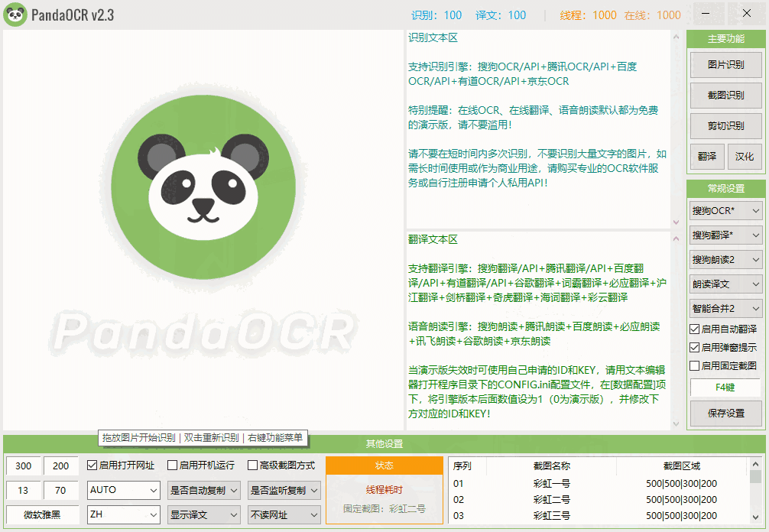Click the panda logo in the title bar
Image resolution: width=769 pixels, height=532 pixels.
tap(15, 14)
